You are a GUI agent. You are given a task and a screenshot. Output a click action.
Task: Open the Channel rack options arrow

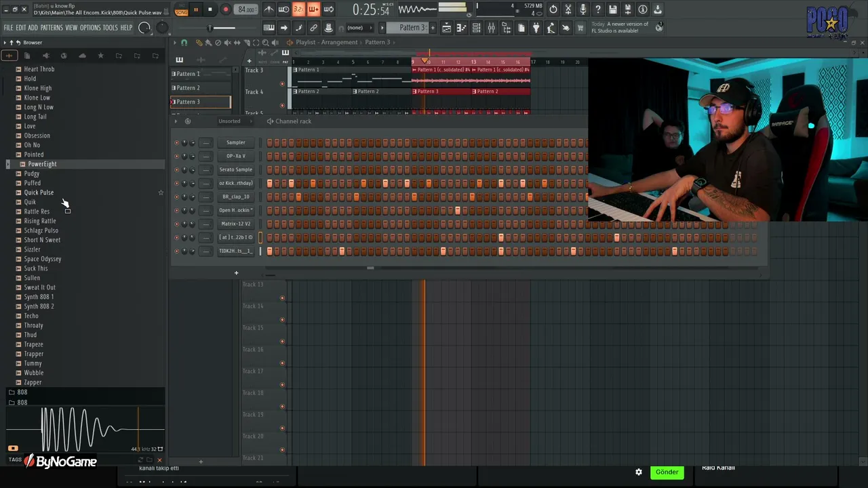[176, 121]
